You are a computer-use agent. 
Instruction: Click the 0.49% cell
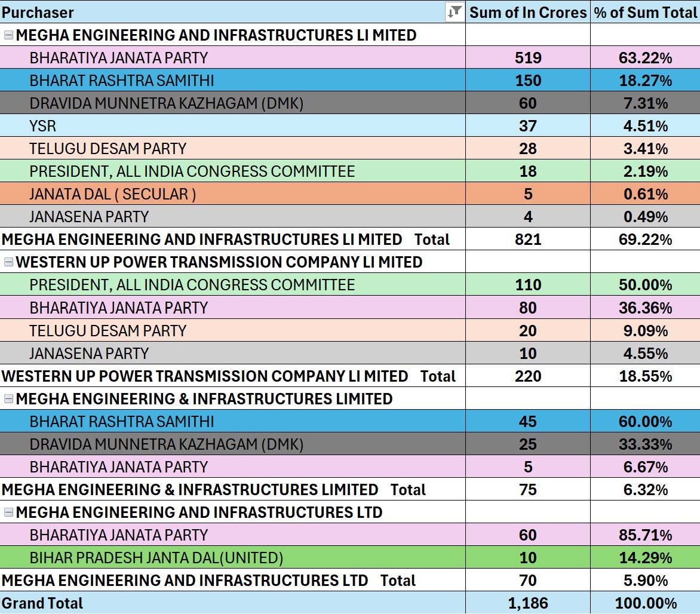pyautogui.click(x=645, y=217)
